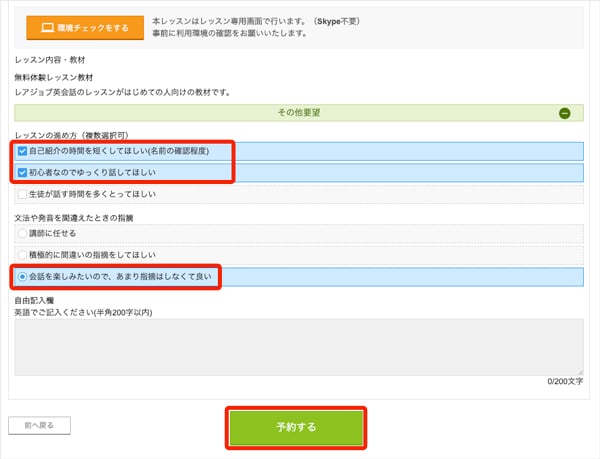Click the 文法や発音を間違えたときの指摘 heading
This screenshot has width=600, height=459.
[x=74, y=216]
